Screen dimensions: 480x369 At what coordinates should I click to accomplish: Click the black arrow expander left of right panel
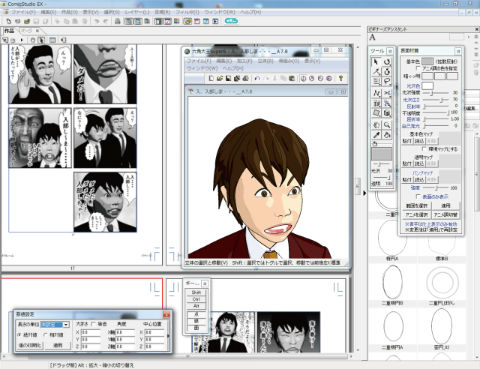(x=364, y=193)
